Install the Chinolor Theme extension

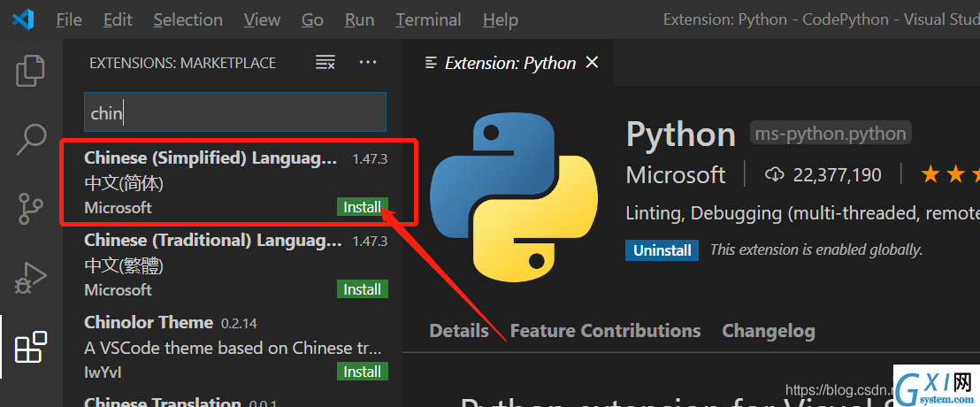[x=363, y=372]
